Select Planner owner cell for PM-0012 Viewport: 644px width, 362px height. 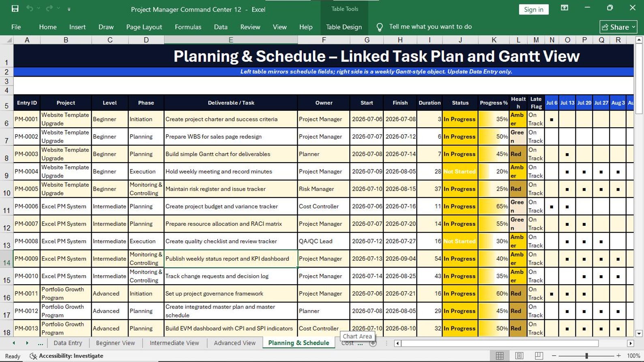point(324,311)
